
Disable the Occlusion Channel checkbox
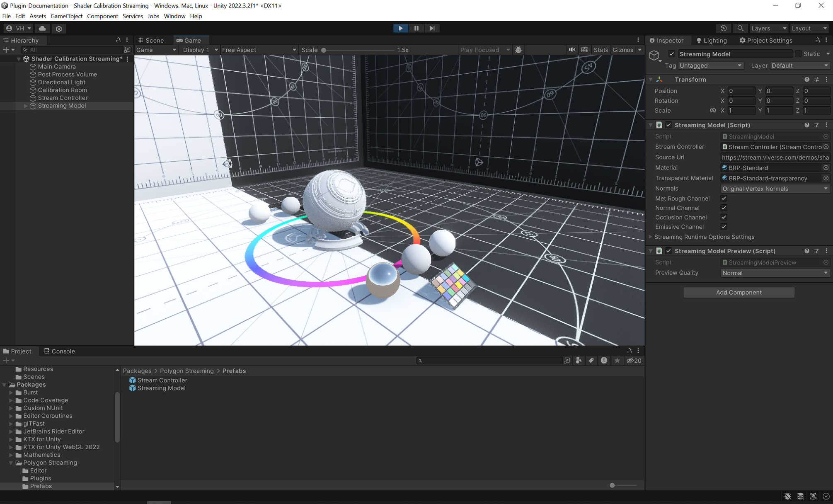[x=724, y=217]
